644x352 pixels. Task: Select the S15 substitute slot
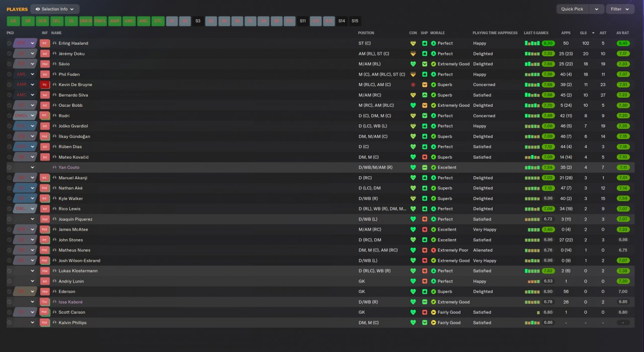355,21
